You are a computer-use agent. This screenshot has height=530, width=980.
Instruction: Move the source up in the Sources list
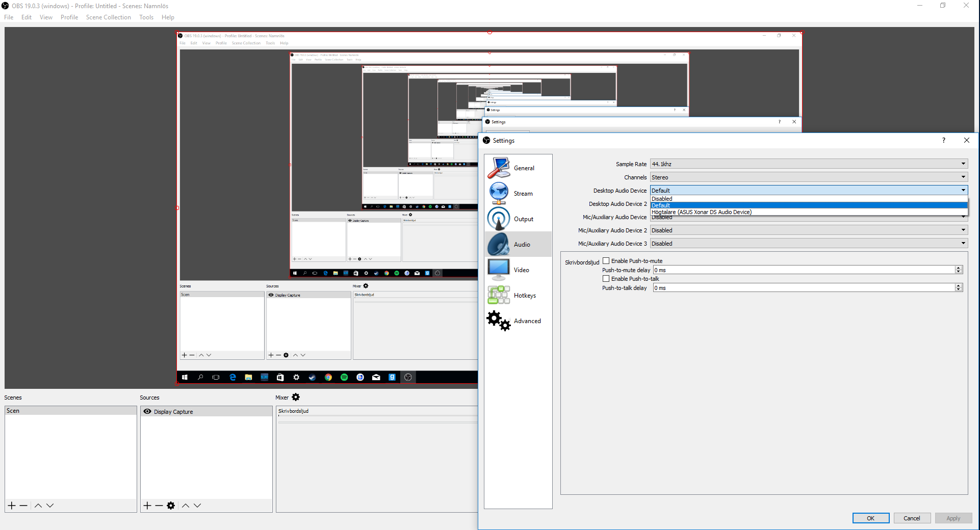186,506
